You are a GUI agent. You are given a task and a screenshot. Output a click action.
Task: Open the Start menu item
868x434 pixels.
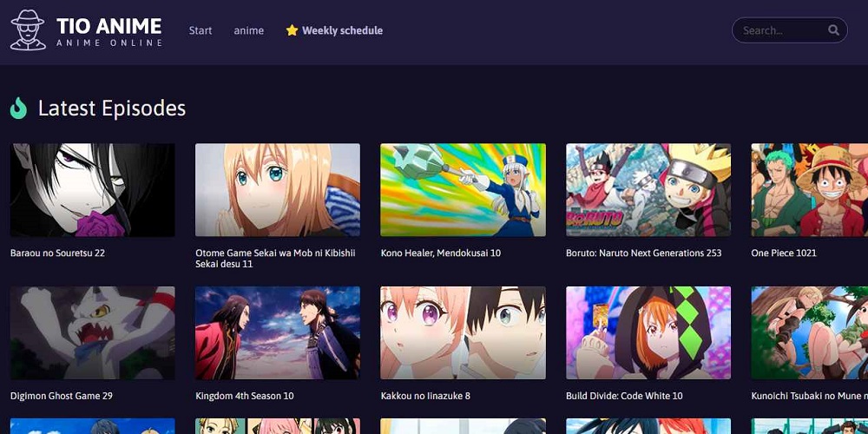pos(201,30)
